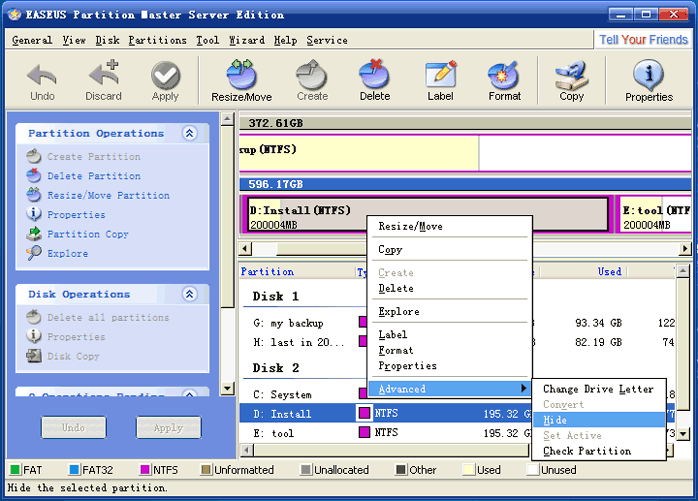Open the Service menu
This screenshot has width=698, height=501.
pos(327,40)
